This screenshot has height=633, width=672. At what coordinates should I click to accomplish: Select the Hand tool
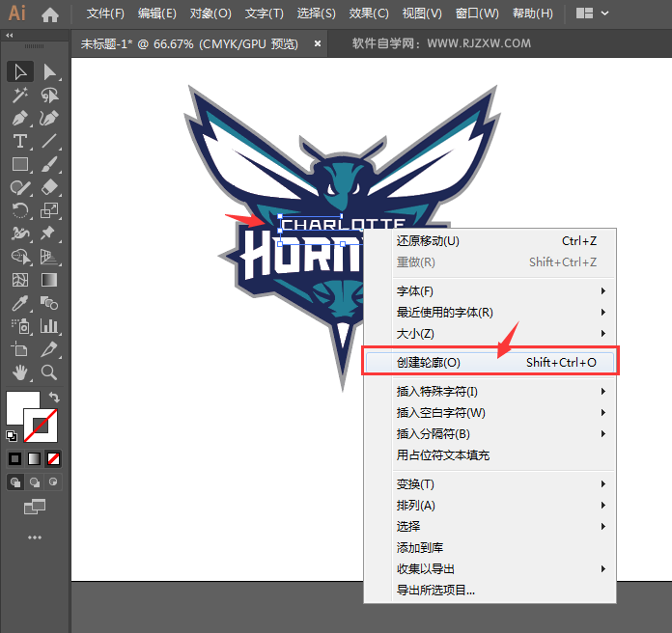[x=20, y=372]
